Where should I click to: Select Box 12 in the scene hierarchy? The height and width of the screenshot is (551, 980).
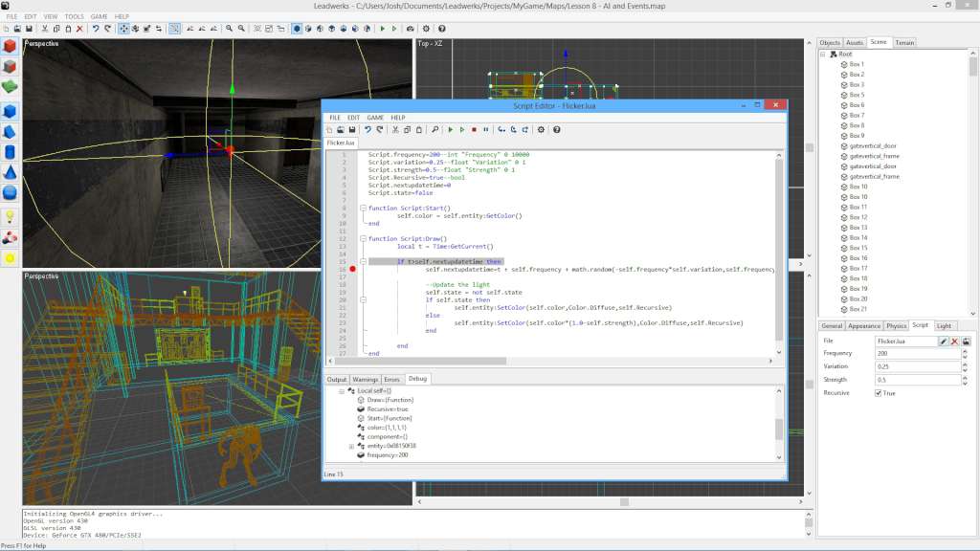pos(858,217)
